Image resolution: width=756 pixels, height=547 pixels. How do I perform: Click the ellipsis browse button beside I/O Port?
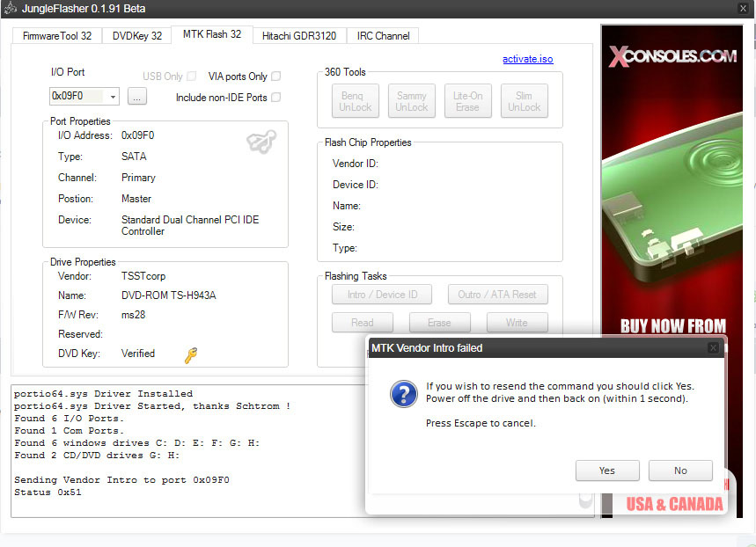pyautogui.click(x=137, y=97)
